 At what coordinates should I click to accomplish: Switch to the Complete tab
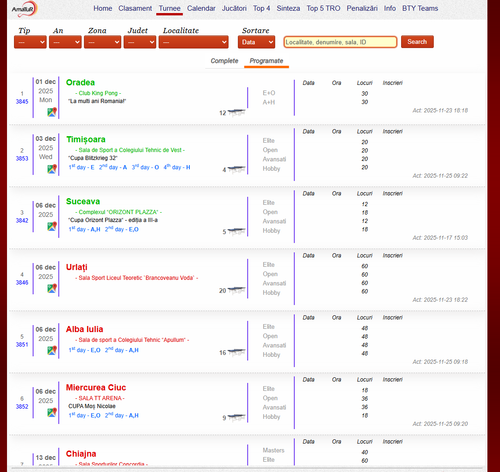pyautogui.click(x=224, y=61)
